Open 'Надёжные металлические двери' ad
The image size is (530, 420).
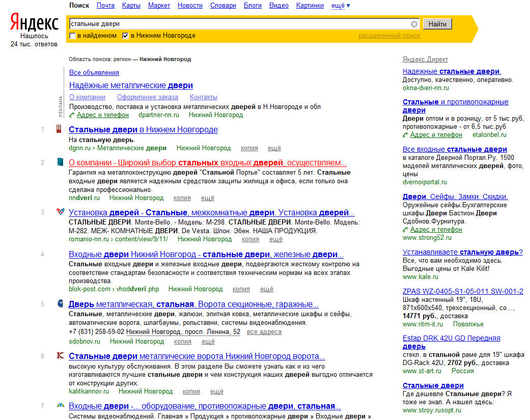(131, 86)
